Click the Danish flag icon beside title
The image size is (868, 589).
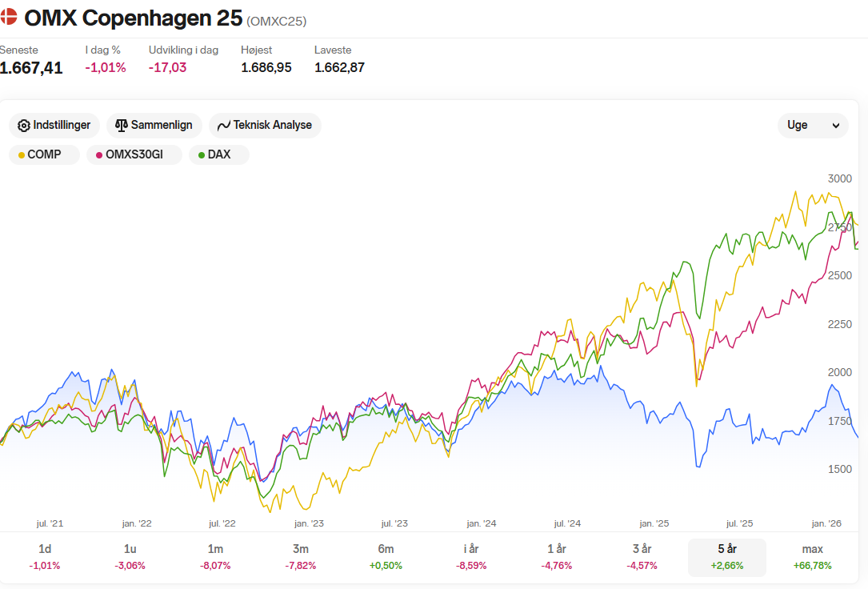pos(8,17)
